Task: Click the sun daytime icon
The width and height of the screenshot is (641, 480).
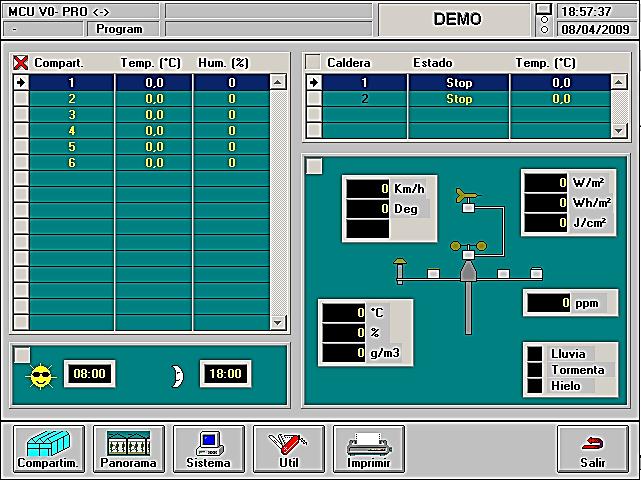Action: point(40,376)
